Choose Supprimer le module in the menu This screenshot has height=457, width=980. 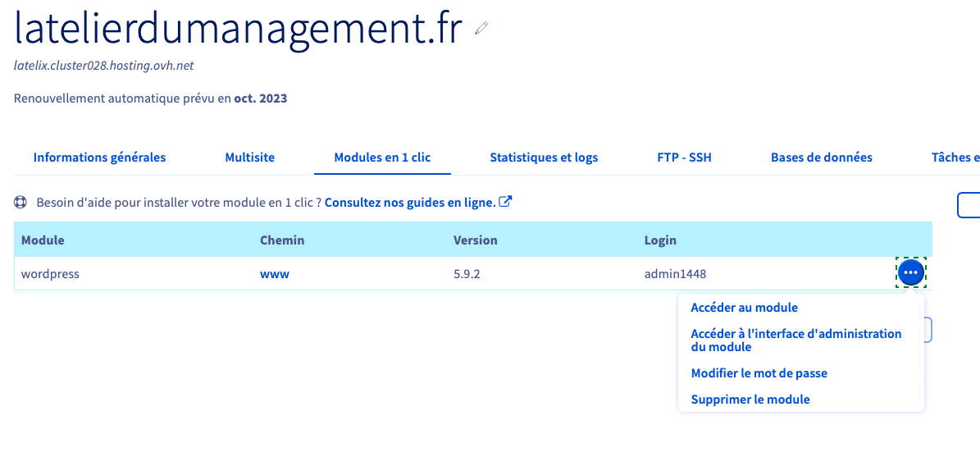750,400
